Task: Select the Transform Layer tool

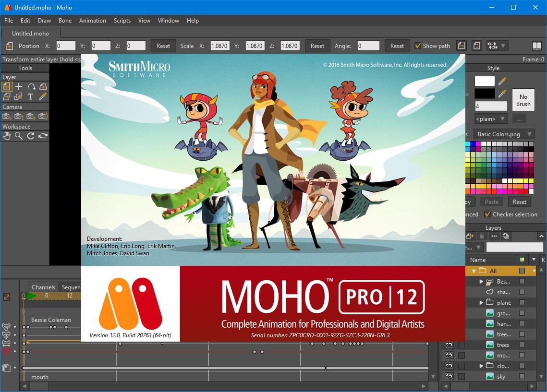Action: (x=7, y=87)
